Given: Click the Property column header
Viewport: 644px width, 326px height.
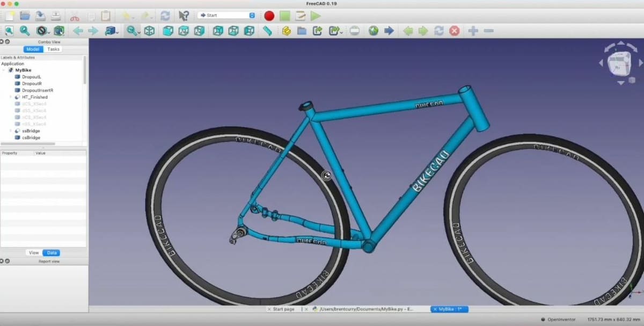Looking at the screenshot, I should pyautogui.click(x=17, y=153).
